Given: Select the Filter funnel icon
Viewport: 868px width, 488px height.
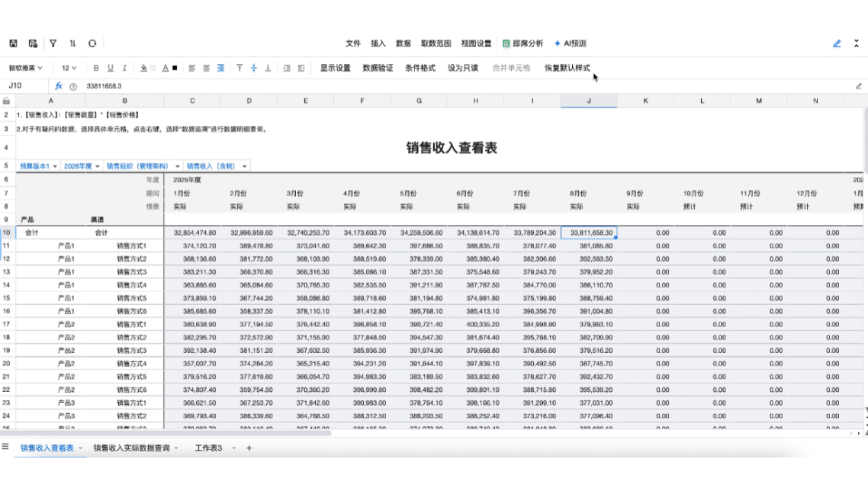Looking at the screenshot, I should point(53,43).
